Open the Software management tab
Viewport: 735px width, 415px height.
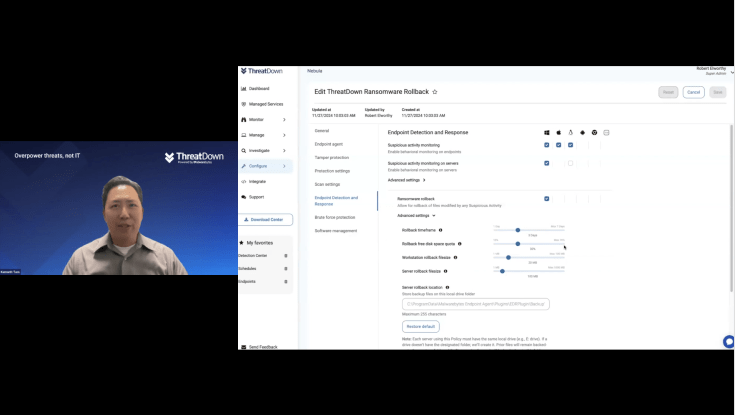[336, 231]
